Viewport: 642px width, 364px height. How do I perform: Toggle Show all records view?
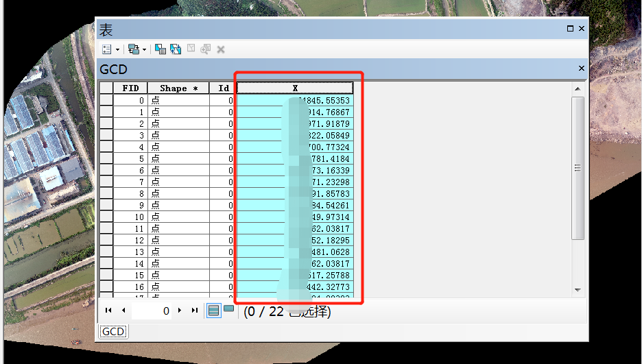tap(214, 311)
